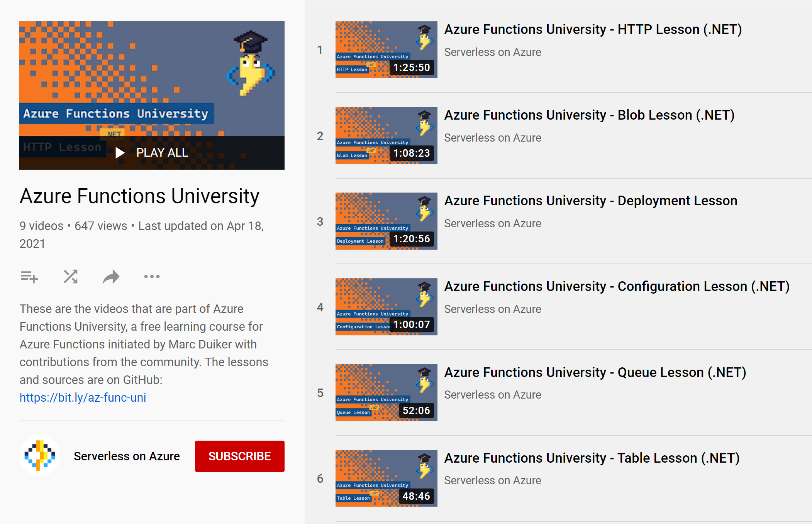Open the Blob Lesson video thumbnail

point(387,135)
